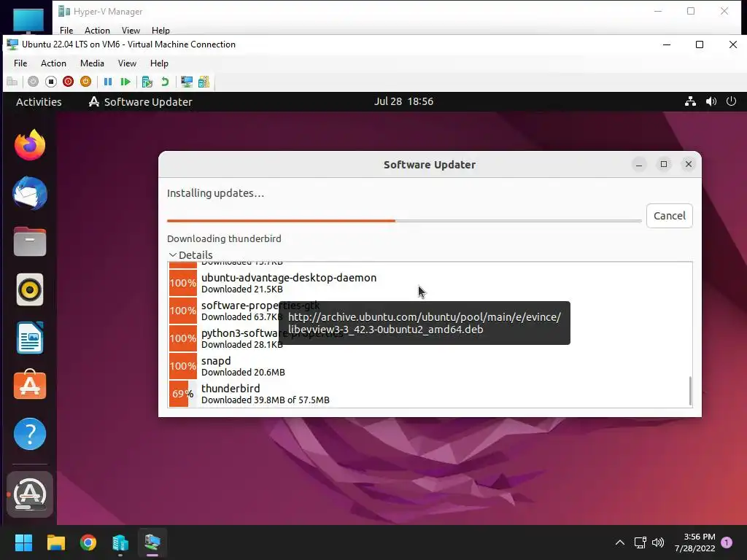Open Hyper-V Manager Action menu

point(97,30)
